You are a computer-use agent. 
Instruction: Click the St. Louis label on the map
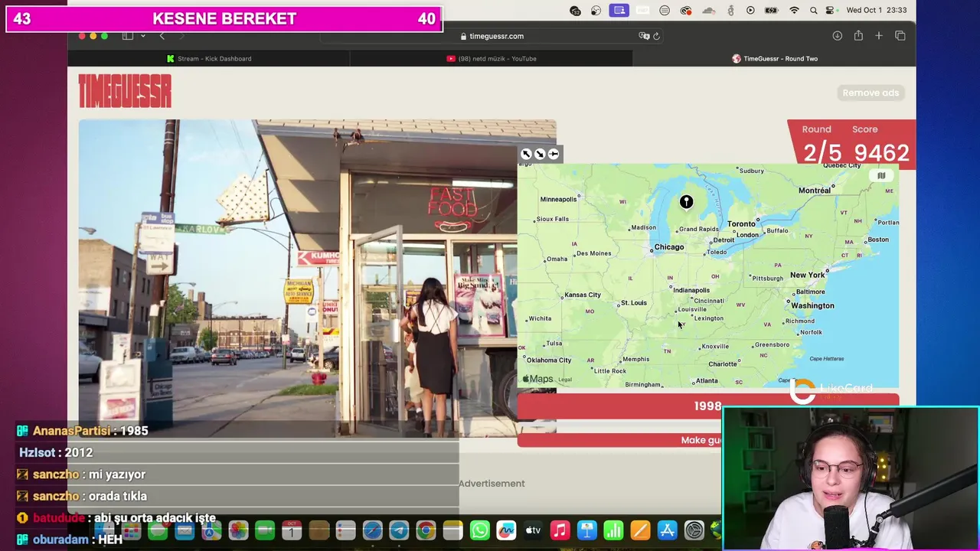coord(633,303)
